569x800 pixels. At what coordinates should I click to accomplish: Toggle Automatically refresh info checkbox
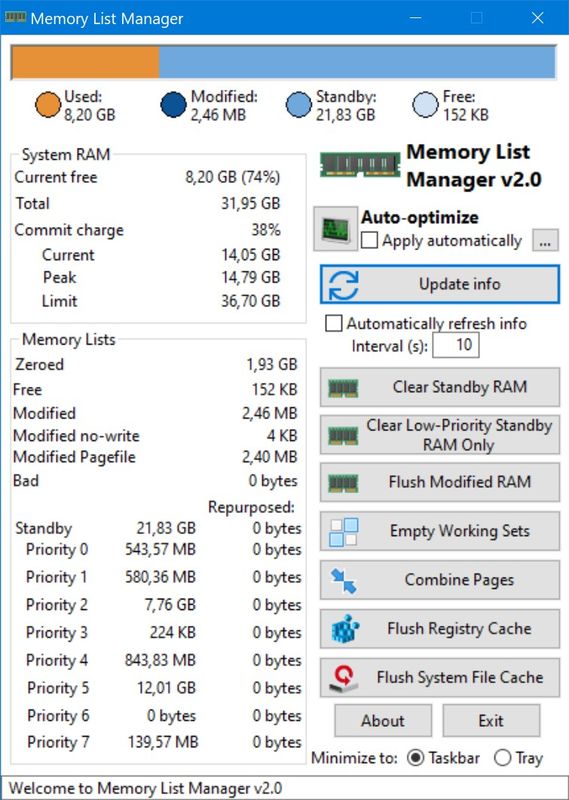[334, 323]
